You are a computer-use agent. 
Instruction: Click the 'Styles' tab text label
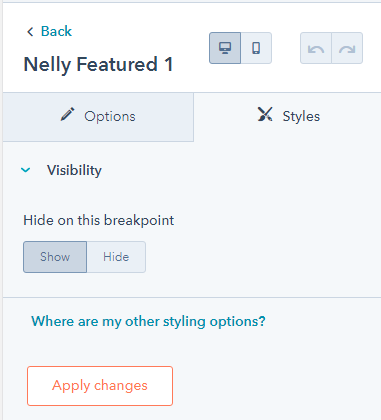tap(301, 116)
